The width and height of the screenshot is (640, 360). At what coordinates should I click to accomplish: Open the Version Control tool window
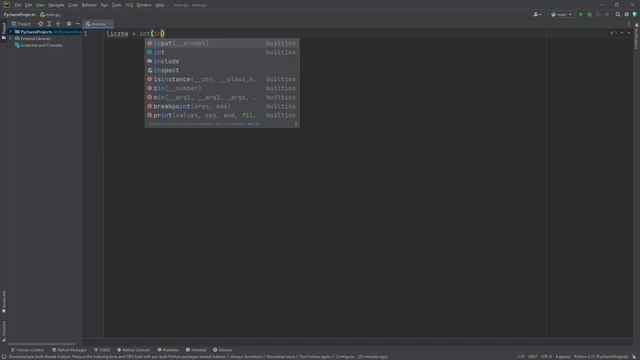click(27, 350)
